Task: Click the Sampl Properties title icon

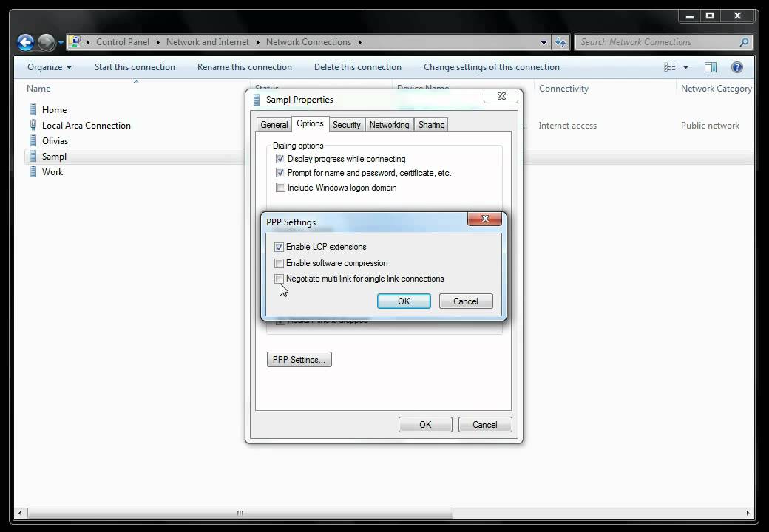Action: [x=257, y=100]
